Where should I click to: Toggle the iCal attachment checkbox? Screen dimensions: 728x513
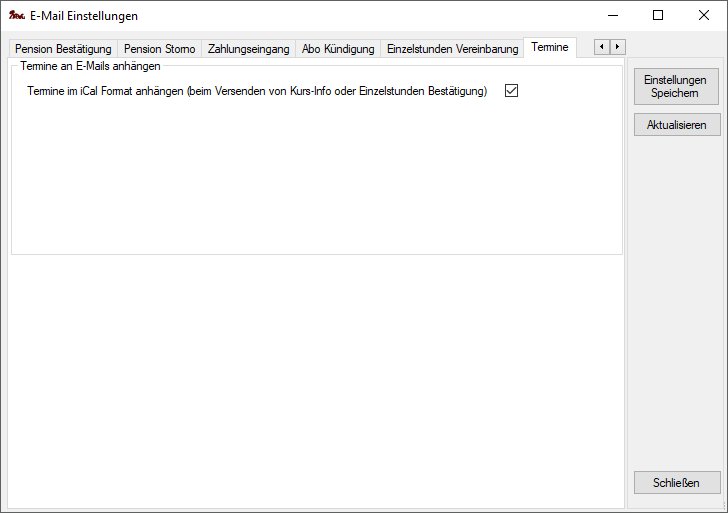point(512,91)
